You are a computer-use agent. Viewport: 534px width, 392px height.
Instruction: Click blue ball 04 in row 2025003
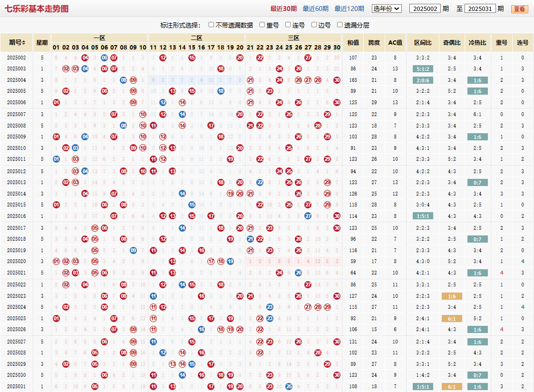85,69
